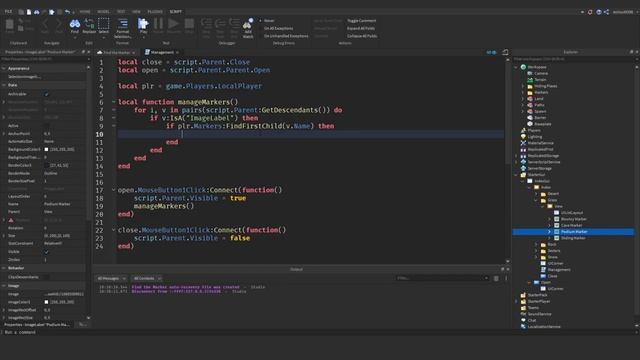Screen dimensions: 640x360
Task: Click the Lighting bulb icon in Explorer
Action: pyautogui.click(x=523, y=137)
